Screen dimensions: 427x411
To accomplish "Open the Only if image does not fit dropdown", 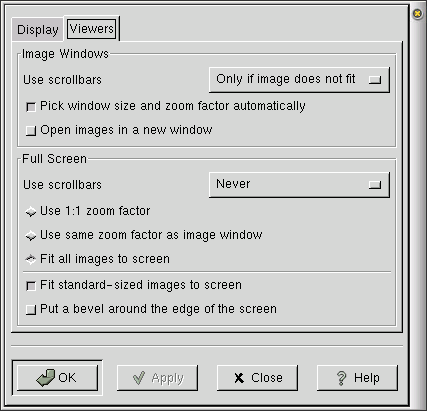I will [x=299, y=80].
